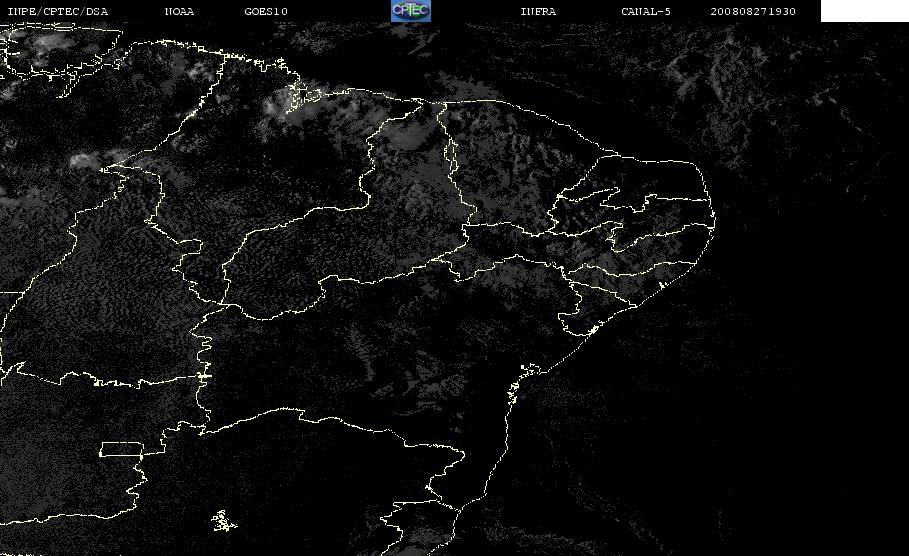
Task: Click the easternmost tip of the coastline
Action: [714, 220]
